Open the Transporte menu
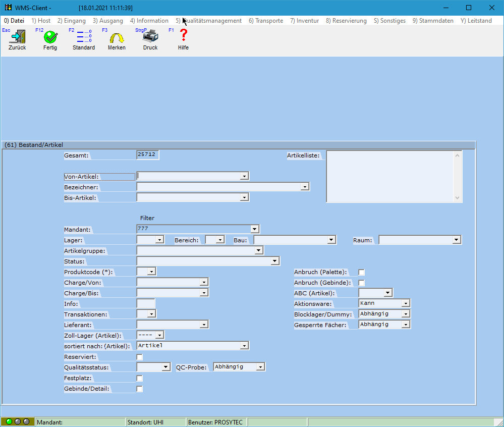504x427 pixels. pos(266,21)
